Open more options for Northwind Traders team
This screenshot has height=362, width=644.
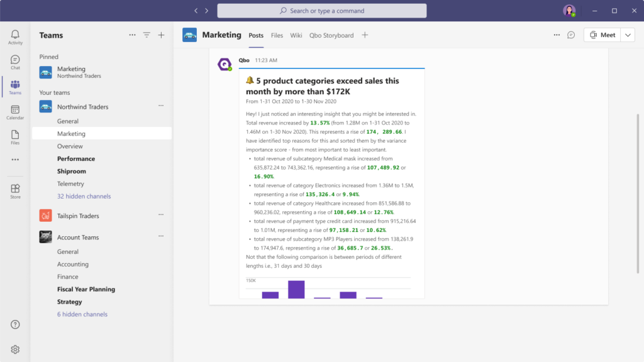(x=161, y=106)
